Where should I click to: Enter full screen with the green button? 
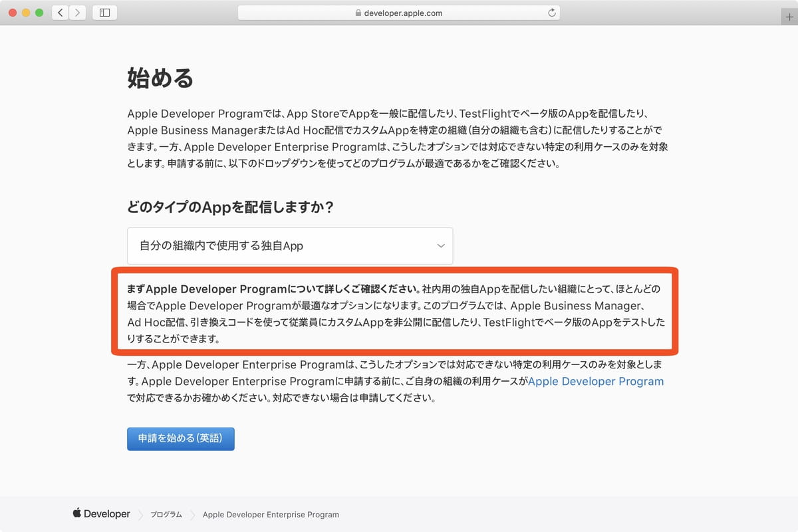pyautogui.click(x=39, y=13)
